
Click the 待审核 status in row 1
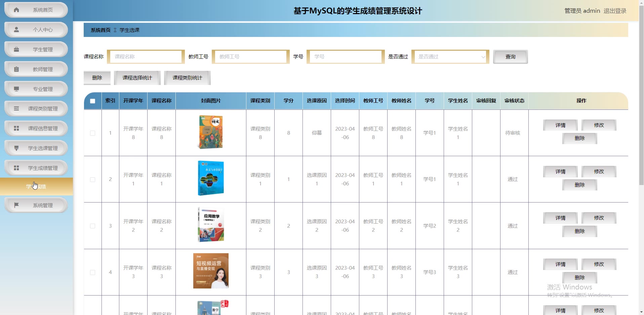(513, 133)
